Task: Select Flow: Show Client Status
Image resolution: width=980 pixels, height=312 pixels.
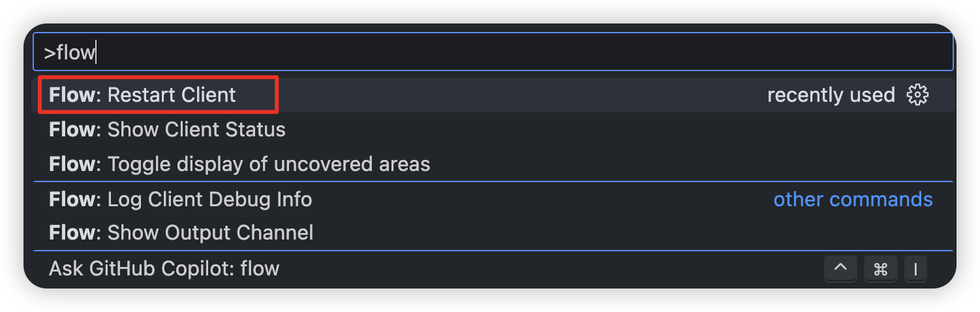Action: (x=196, y=129)
